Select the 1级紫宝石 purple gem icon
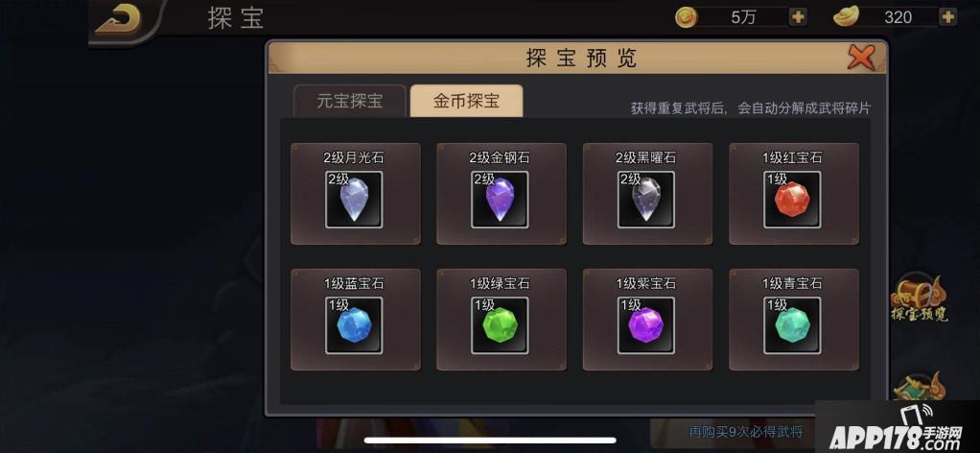The height and width of the screenshot is (453, 980). click(646, 324)
